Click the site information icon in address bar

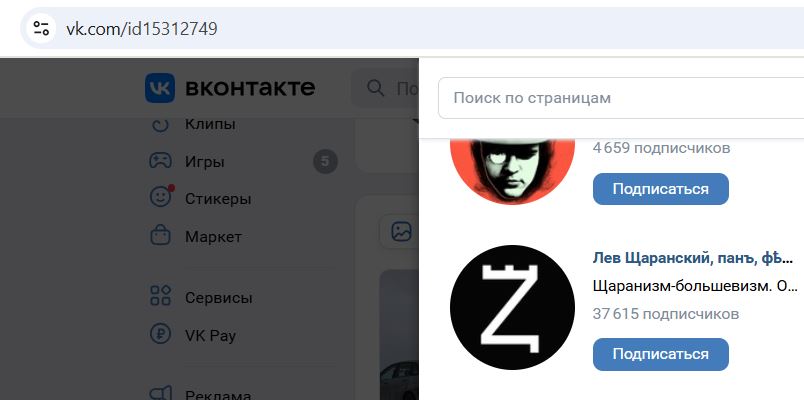coord(41,28)
